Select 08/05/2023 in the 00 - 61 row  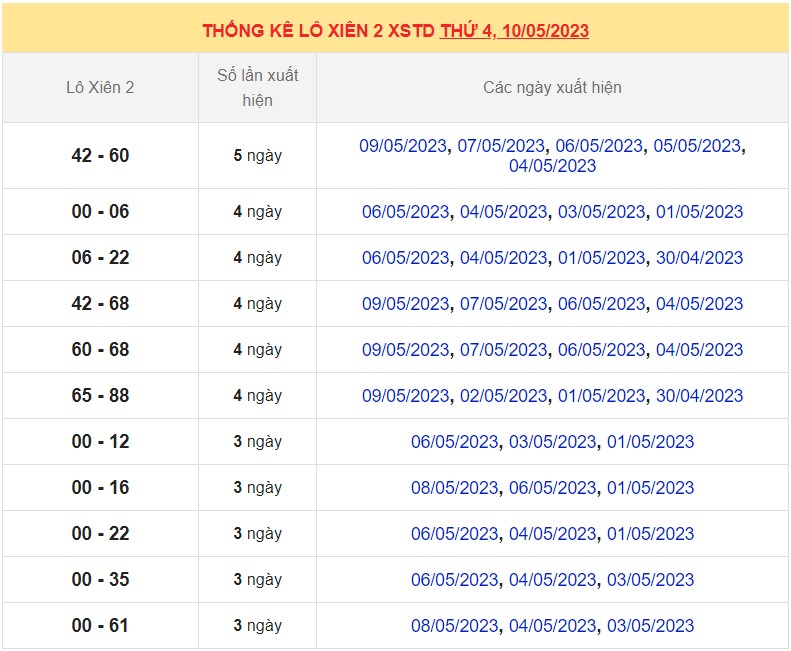pyautogui.click(x=454, y=626)
